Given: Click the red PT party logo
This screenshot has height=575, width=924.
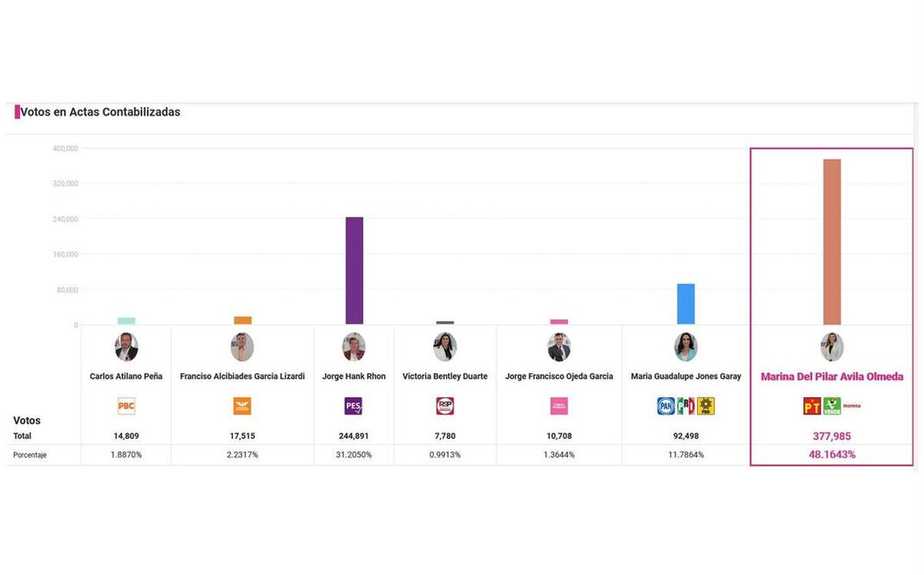Looking at the screenshot, I should [x=812, y=406].
